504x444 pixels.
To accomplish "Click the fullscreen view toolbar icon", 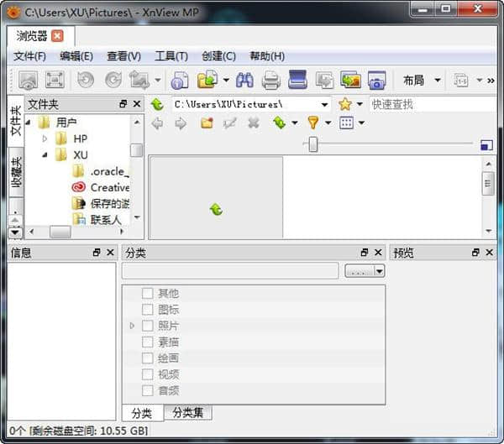I will tap(55, 81).
